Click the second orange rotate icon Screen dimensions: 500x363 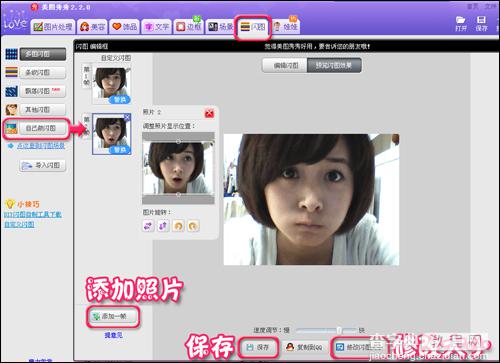193,226
